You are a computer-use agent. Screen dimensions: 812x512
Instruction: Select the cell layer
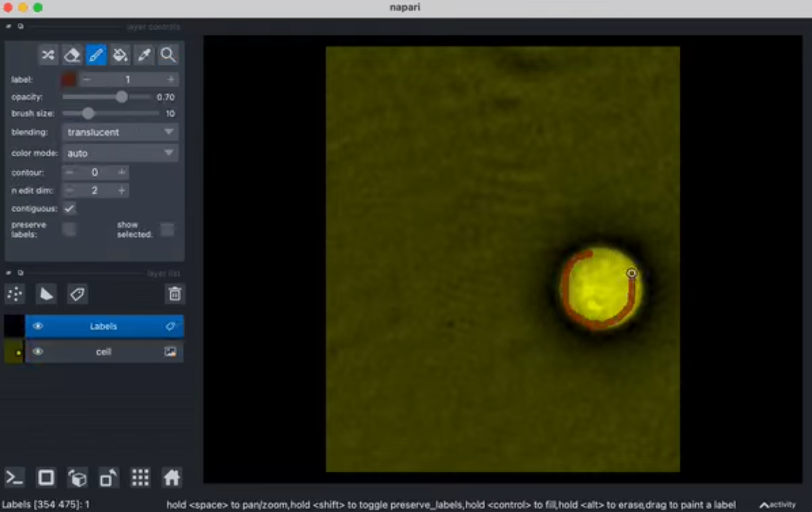(103, 351)
